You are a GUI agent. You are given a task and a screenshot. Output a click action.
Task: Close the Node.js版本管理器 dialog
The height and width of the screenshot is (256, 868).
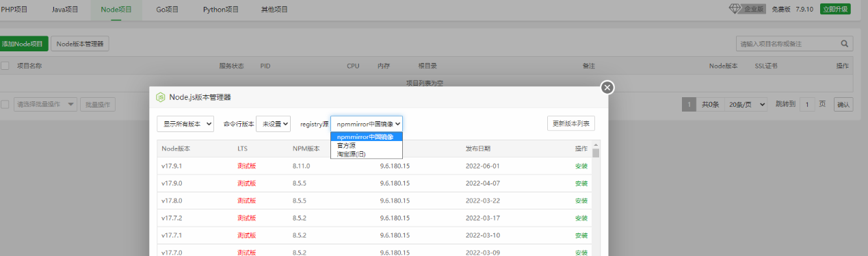607,88
